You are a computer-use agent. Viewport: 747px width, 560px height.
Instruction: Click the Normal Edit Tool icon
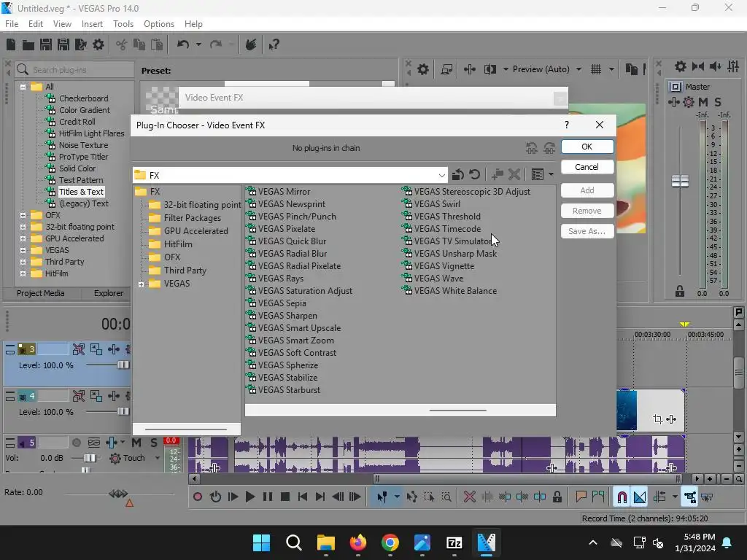(382, 497)
